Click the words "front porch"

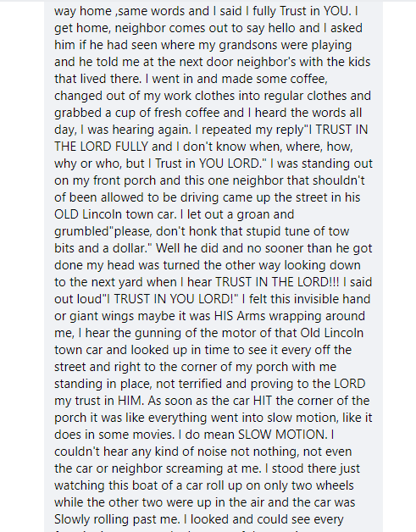pyautogui.click(x=125, y=180)
